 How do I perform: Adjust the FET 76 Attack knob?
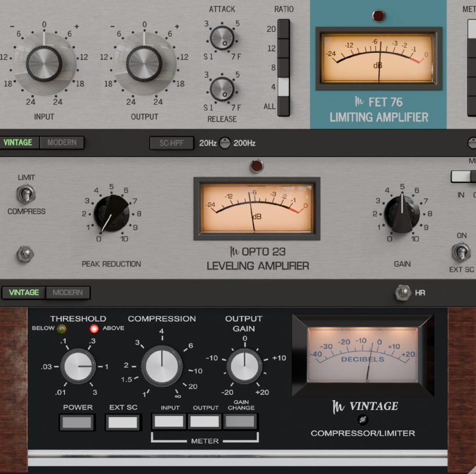(x=222, y=38)
